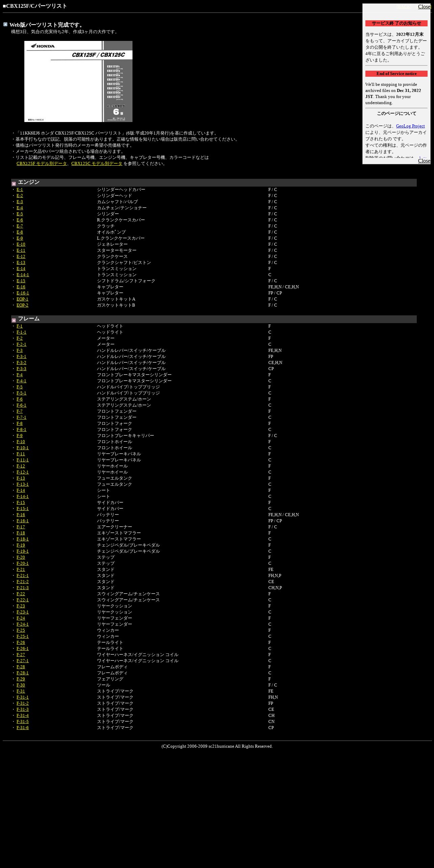Open F-29 フェアリング link
Viewport: 434px width, 868px height.
click(x=21, y=679)
